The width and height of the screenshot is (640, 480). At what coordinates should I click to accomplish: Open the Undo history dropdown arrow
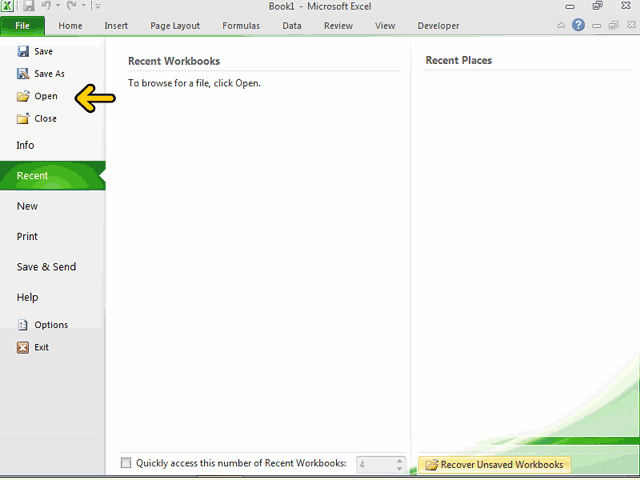[58, 5]
